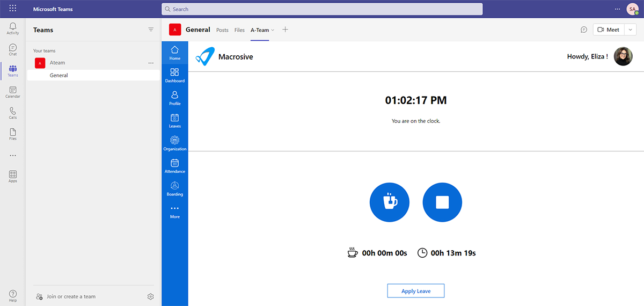Image resolution: width=644 pixels, height=306 pixels.
Task: Open the teams filter icon
Action: click(x=151, y=30)
